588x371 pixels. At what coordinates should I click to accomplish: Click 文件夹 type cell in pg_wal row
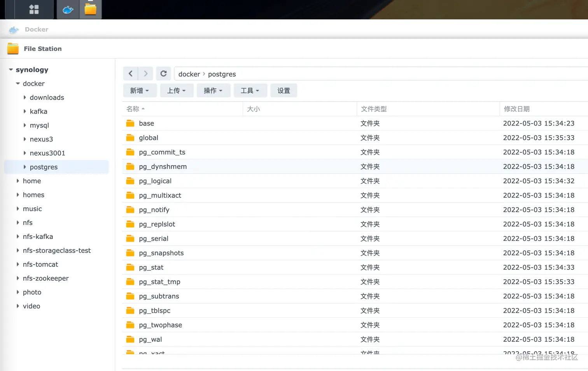(370, 340)
